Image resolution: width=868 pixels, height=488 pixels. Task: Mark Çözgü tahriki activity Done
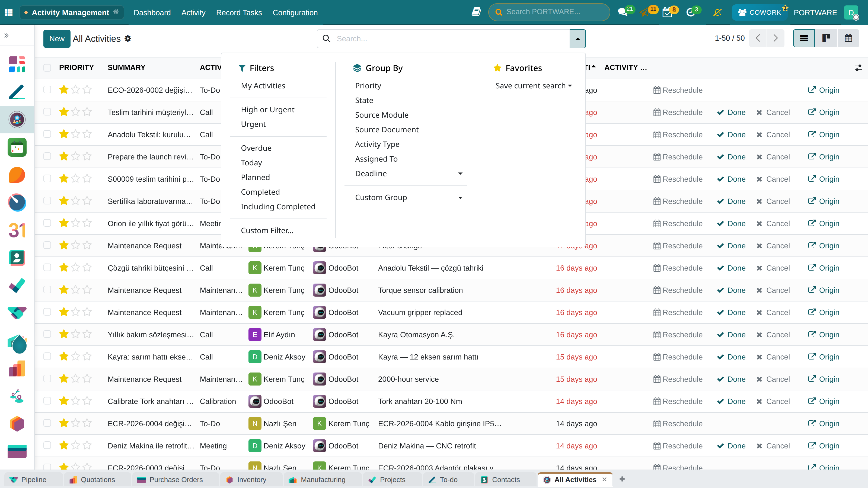pyautogui.click(x=731, y=268)
